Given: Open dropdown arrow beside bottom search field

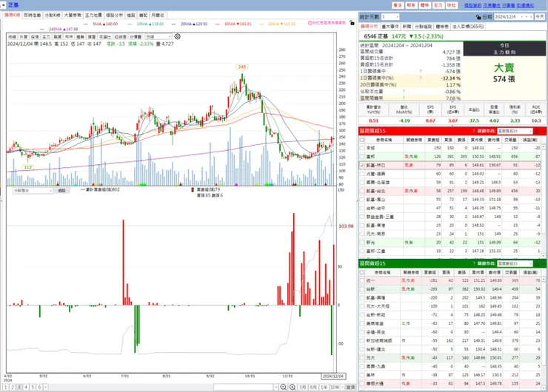Looking at the screenshot, I should pos(276,387).
